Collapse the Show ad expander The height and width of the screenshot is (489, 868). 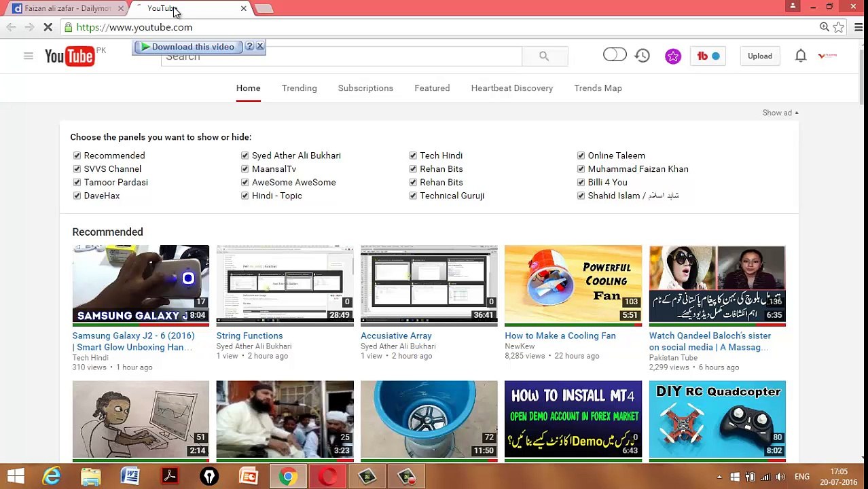780,113
